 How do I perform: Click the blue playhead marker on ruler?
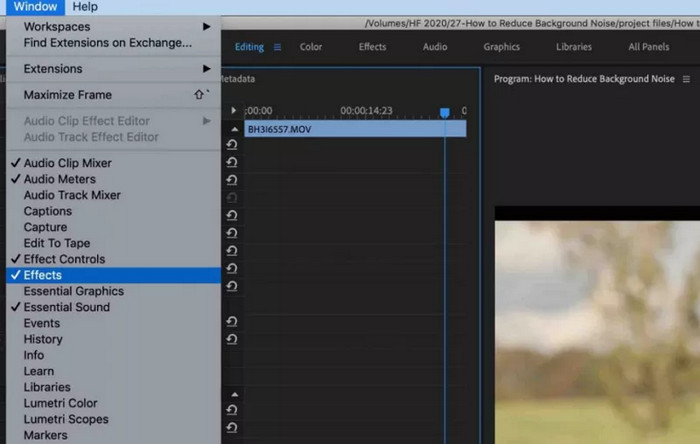pos(445,113)
